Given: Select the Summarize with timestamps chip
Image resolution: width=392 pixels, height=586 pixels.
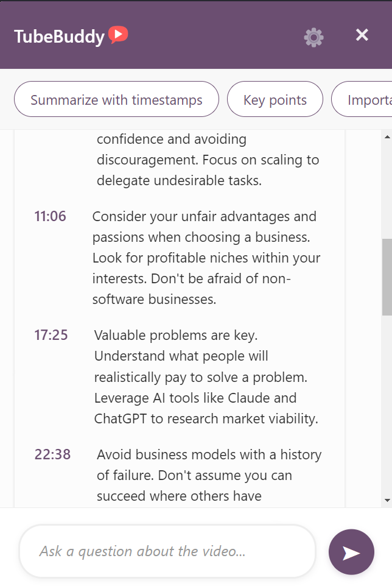Looking at the screenshot, I should click(116, 99).
